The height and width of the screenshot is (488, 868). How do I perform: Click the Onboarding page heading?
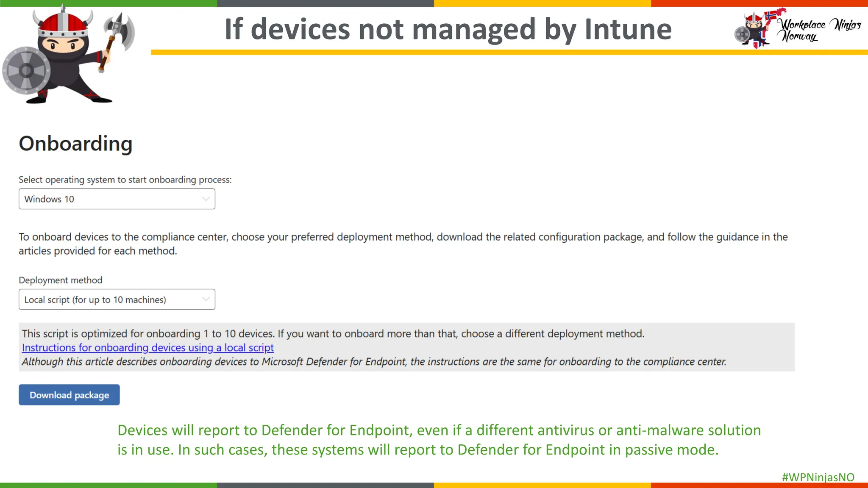pyautogui.click(x=75, y=144)
